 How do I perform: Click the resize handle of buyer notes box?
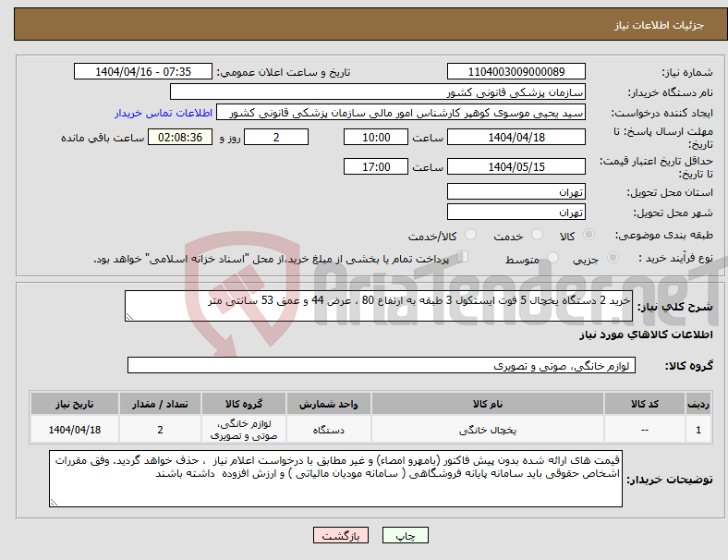(54, 502)
